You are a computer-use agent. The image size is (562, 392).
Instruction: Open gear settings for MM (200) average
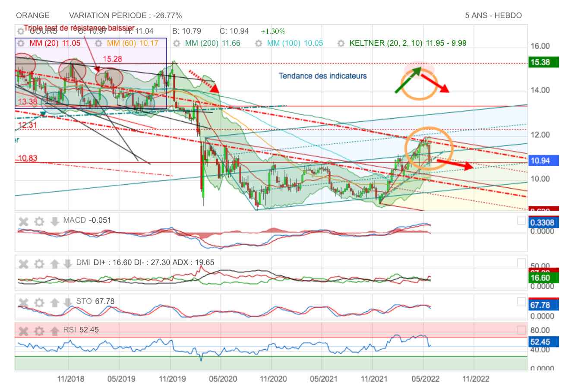177,43
